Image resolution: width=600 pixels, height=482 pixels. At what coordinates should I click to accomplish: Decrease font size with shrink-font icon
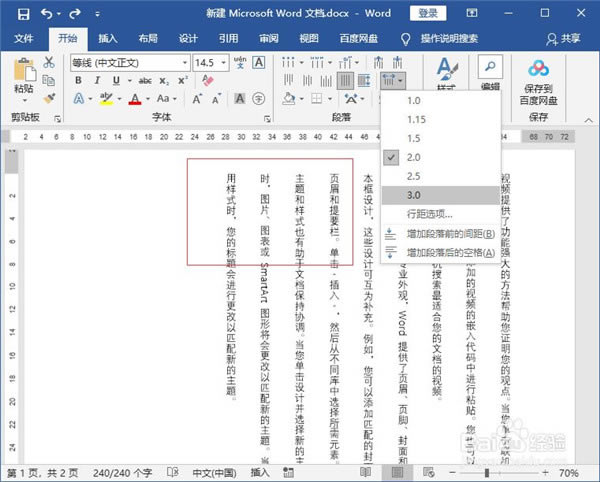(217, 99)
